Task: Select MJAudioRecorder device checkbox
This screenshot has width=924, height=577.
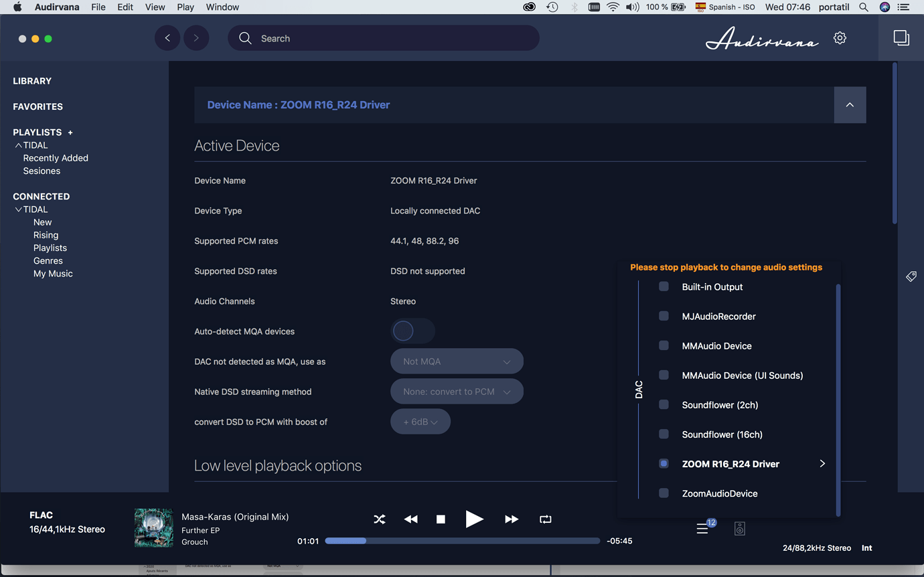Action: click(x=664, y=316)
